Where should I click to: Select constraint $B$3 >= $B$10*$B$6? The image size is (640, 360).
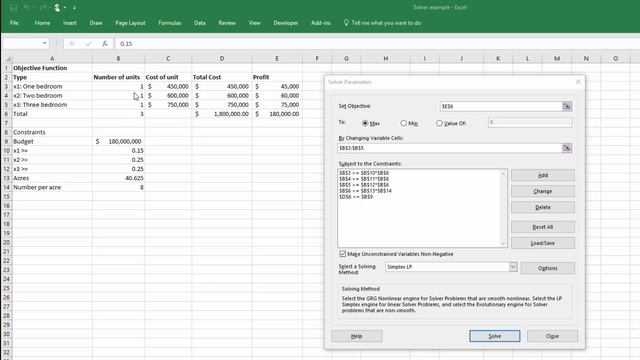[x=364, y=173]
